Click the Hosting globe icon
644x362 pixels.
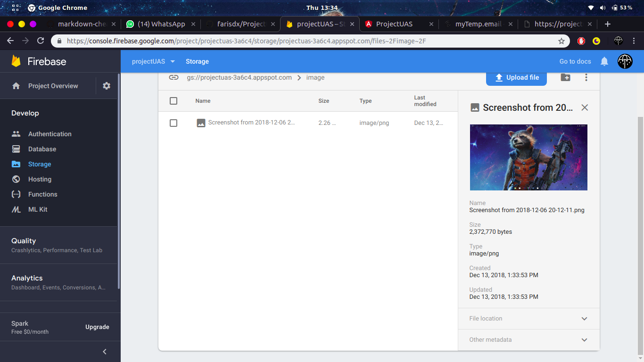point(16,179)
